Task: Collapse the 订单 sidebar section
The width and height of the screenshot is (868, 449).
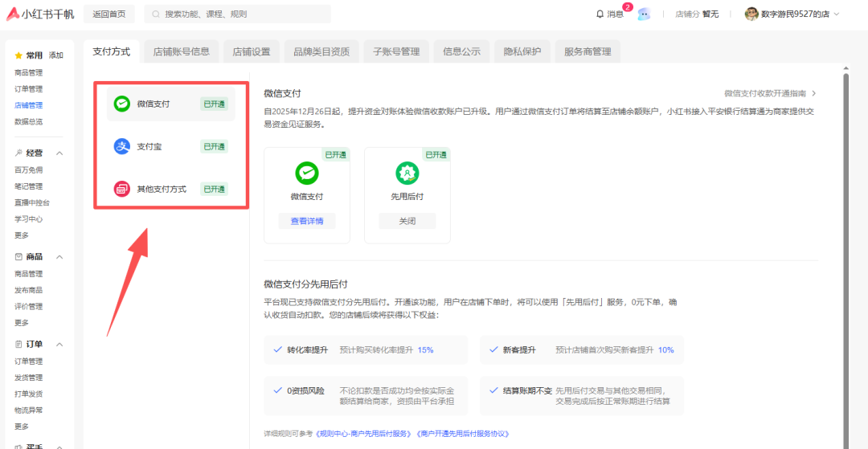Action: point(59,345)
